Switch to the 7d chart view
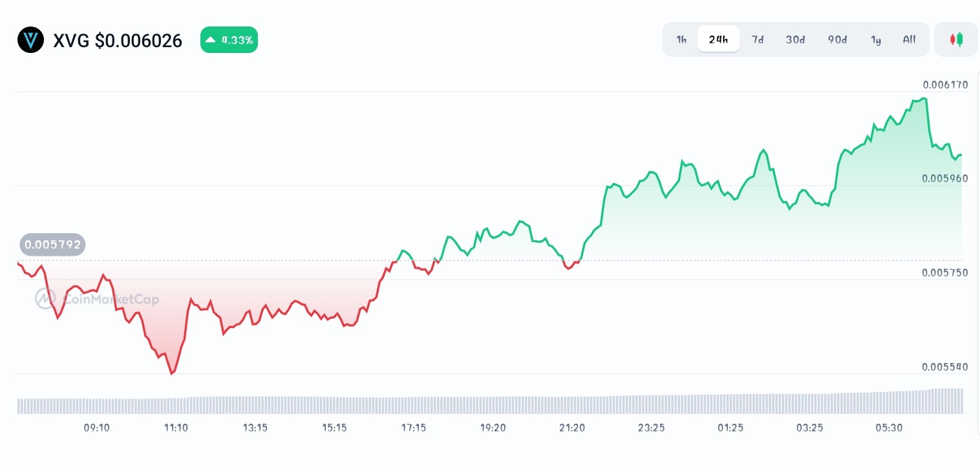This screenshot has height=465, width=980. pyautogui.click(x=758, y=39)
